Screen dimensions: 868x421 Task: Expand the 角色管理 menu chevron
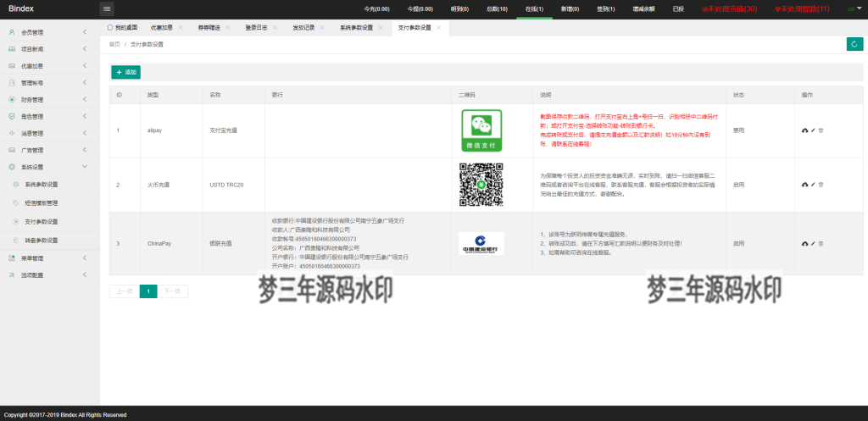pyautogui.click(x=85, y=116)
